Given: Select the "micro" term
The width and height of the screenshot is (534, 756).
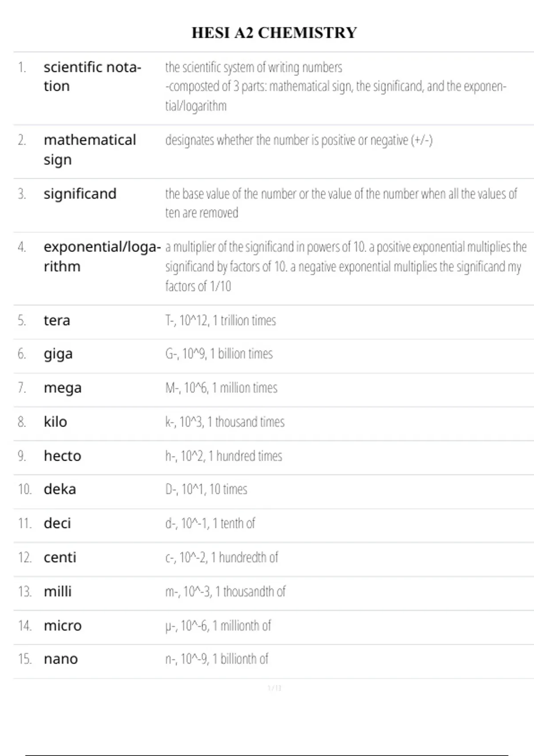Looking at the screenshot, I should (x=63, y=626).
